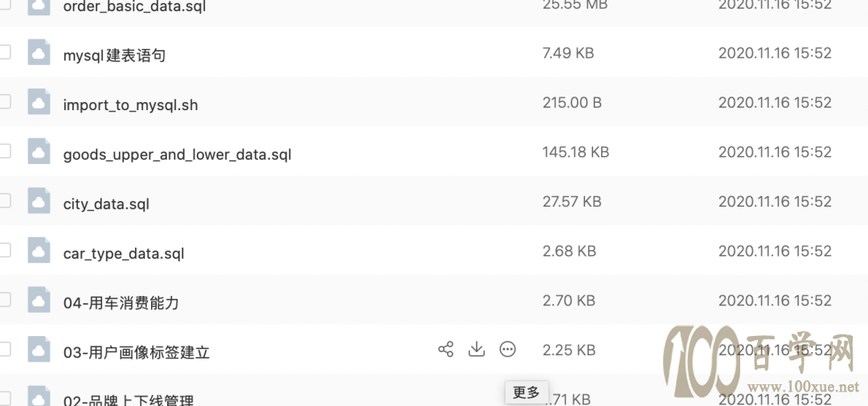Image resolution: width=868 pixels, height=406 pixels.
Task: Open the more options ellipsis icon
Action: (508, 349)
